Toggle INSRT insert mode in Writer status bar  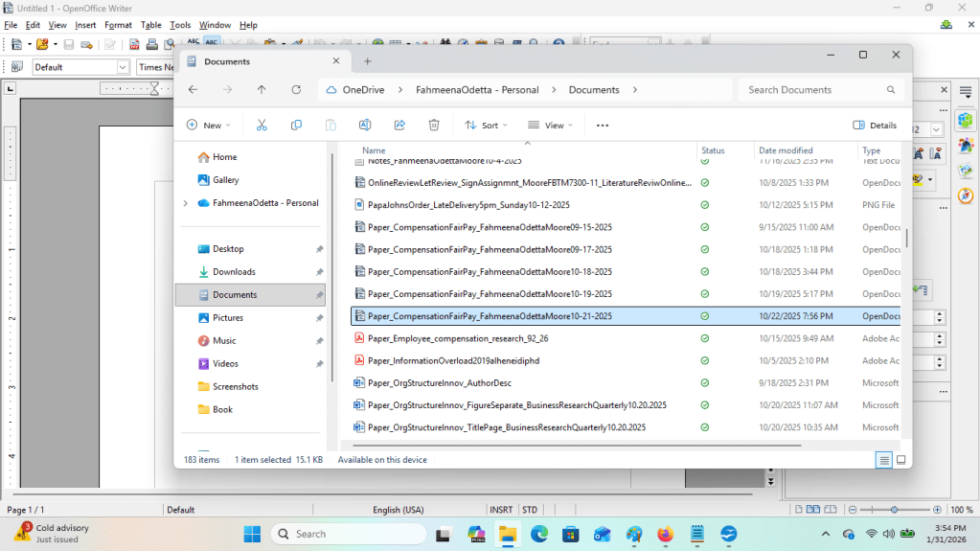coord(500,510)
